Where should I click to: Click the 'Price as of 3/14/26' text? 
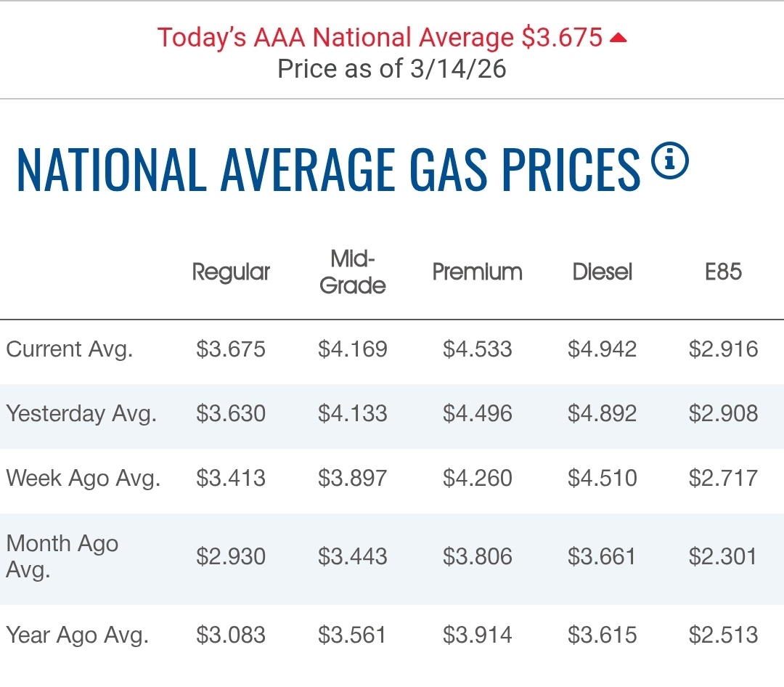(x=392, y=69)
